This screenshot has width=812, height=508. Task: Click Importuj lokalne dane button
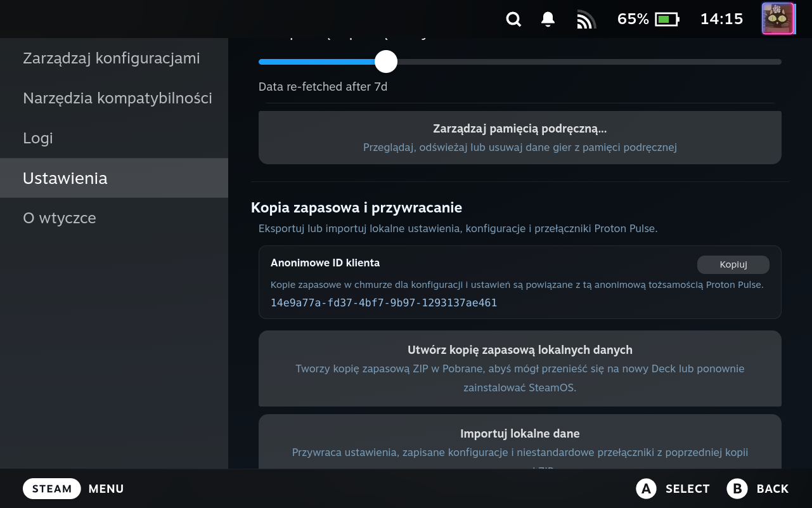pyautogui.click(x=520, y=442)
